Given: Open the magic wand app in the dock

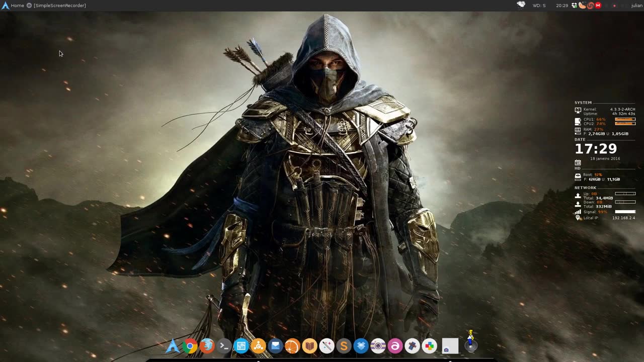Looking at the screenshot, I should point(327,346).
